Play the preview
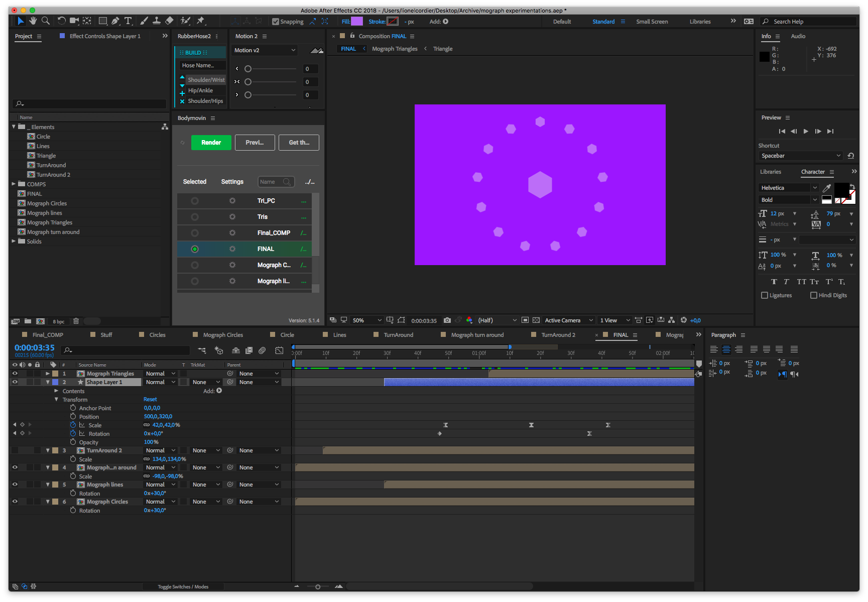Image resolution: width=868 pixels, height=602 pixels. coord(806,131)
